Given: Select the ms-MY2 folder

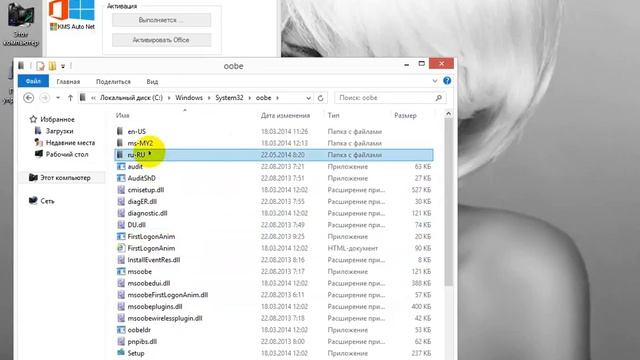Looking at the screenshot, I should coord(140,143).
